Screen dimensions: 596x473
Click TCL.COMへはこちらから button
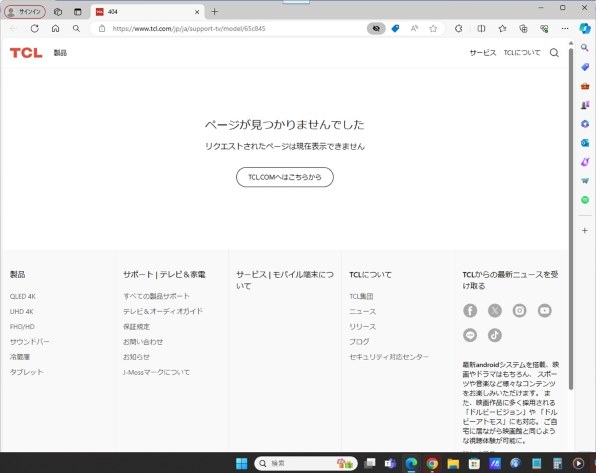(x=285, y=177)
